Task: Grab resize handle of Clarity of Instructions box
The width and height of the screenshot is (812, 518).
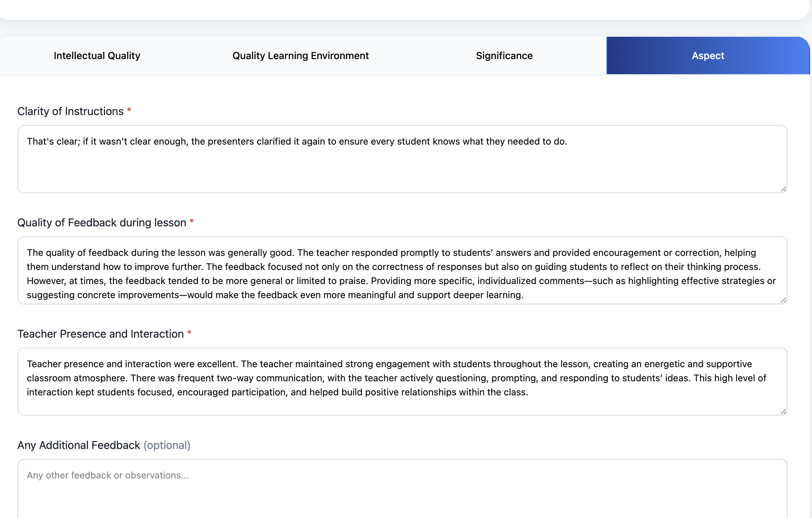Action: point(783,189)
